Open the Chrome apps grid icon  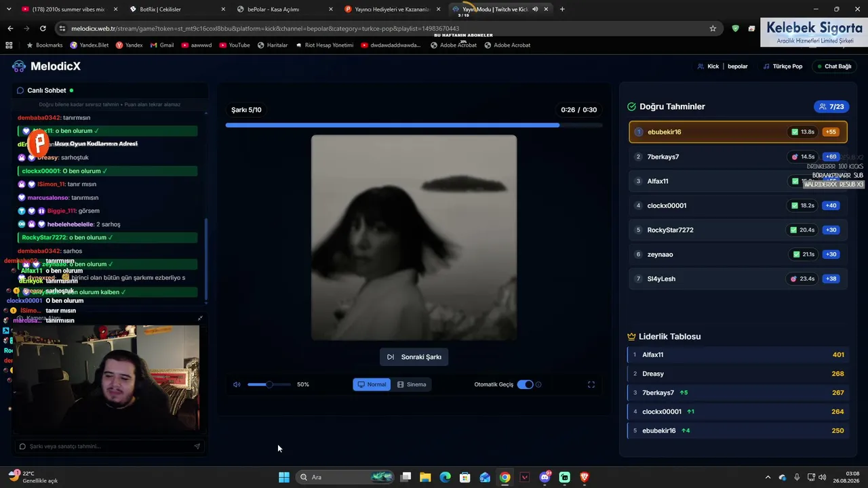(x=9, y=45)
